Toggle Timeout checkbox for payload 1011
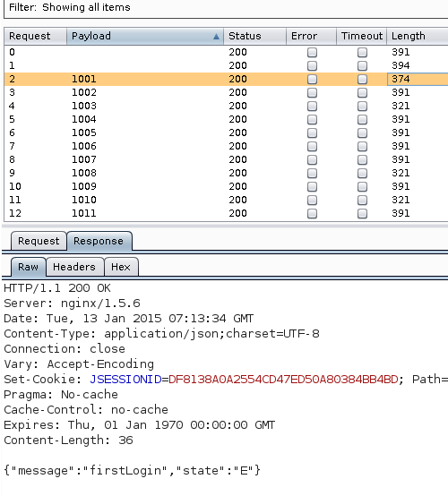The height and width of the screenshot is (496, 448). 362,213
